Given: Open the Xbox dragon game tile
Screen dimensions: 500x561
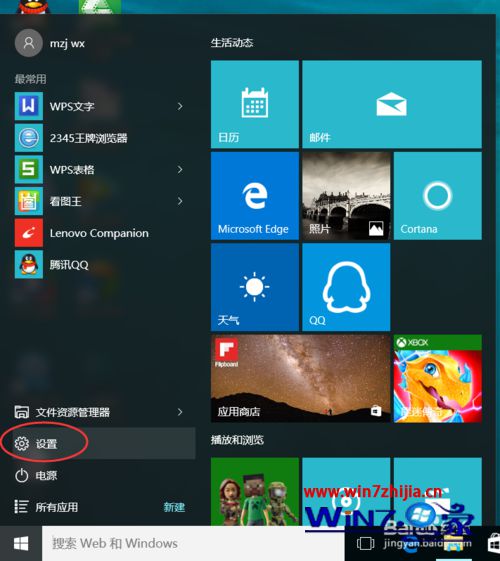Looking at the screenshot, I should click(x=438, y=379).
